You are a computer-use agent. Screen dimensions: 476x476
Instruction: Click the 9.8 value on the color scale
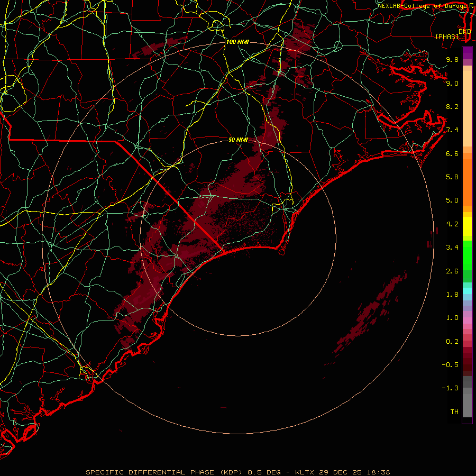(x=452, y=59)
